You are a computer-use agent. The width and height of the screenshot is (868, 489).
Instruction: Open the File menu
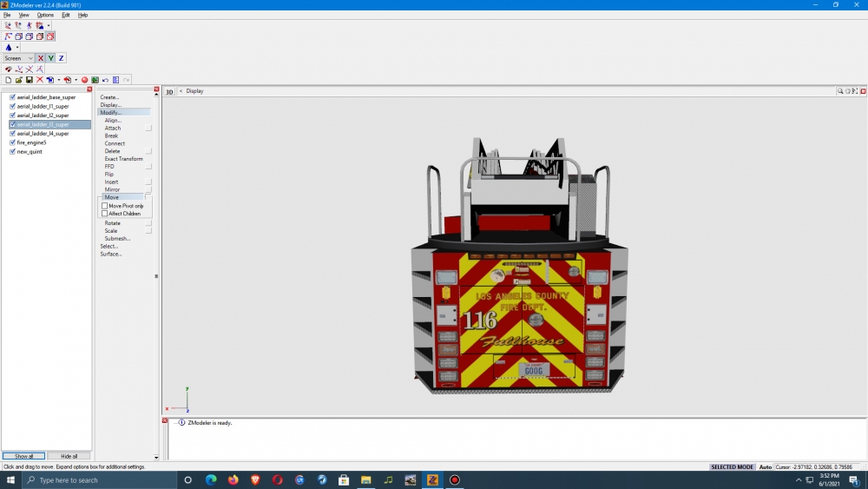coord(7,15)
